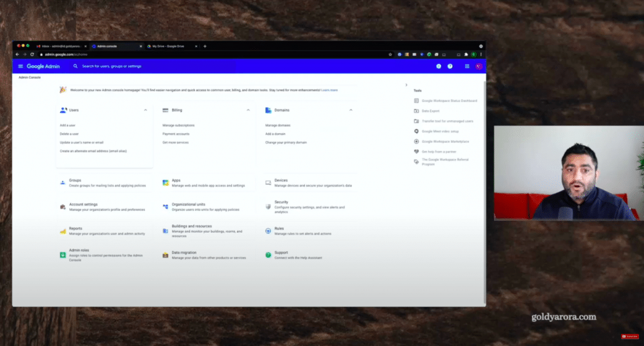Open Rules via its blue circular icon

coord(268,231)
